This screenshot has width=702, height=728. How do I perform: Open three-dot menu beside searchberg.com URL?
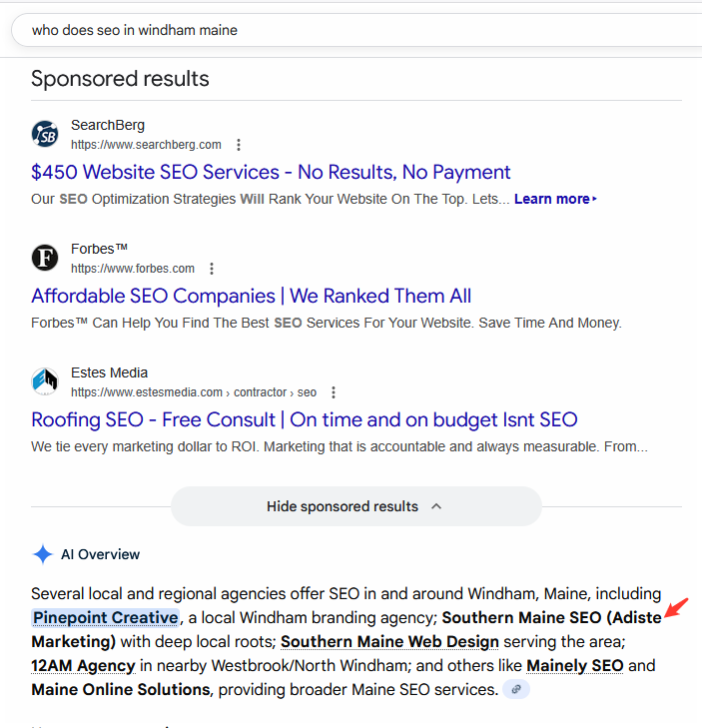click(x=238, y=145)
